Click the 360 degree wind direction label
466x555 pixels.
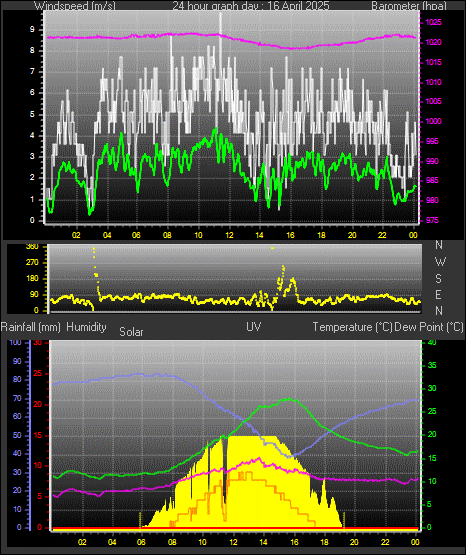[x=32, y=247]
